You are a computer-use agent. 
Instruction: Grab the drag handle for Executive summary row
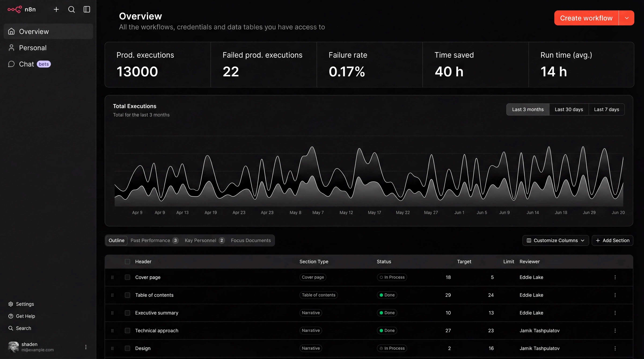point(112,313)
